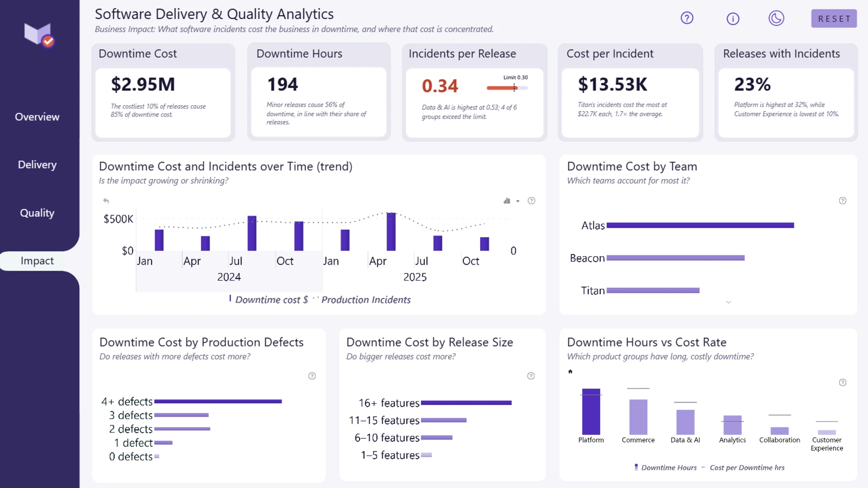Screen dimensions: 868x488
Task: Go to the Overview page
Action: (x=37, y=117)
